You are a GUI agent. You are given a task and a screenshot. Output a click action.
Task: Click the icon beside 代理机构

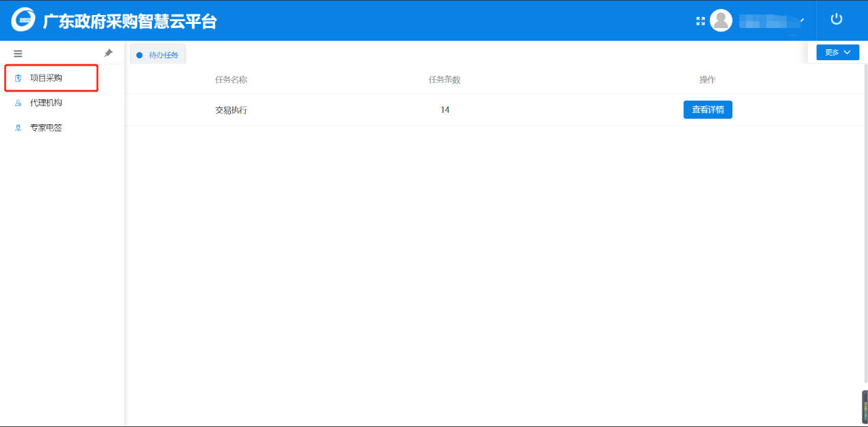point(18,103)
